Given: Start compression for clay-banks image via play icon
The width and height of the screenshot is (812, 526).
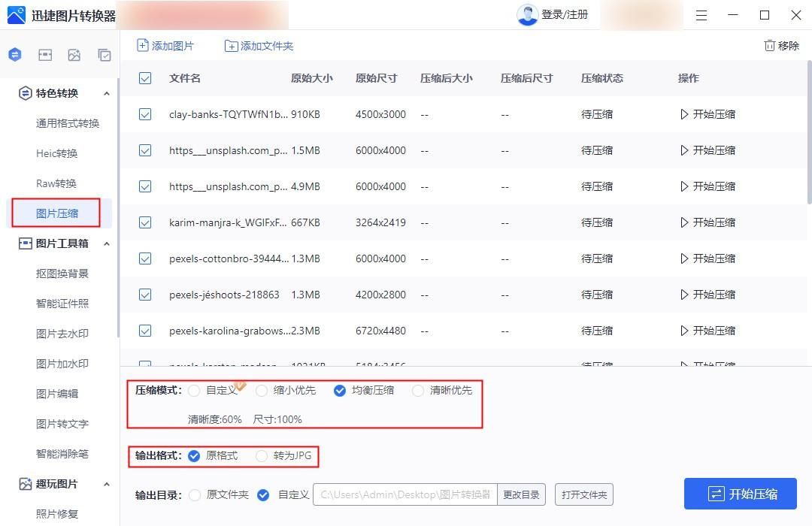Looking at the screenshot, I should pos(686,113).
